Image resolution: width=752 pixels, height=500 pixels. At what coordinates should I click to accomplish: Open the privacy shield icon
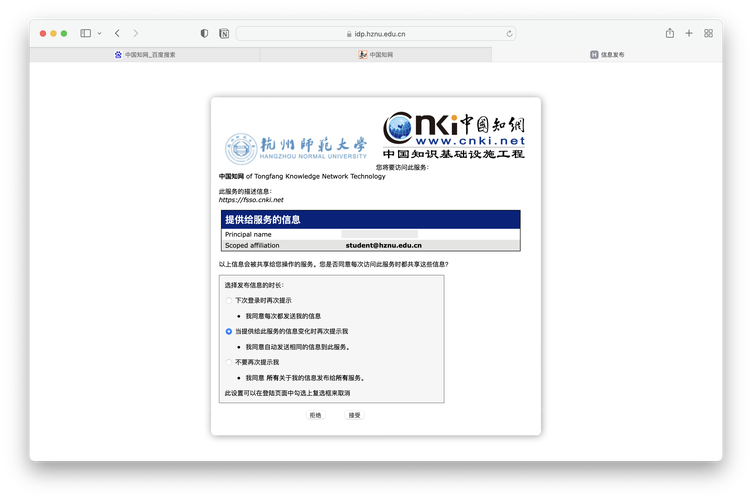[x=204, y=33]
